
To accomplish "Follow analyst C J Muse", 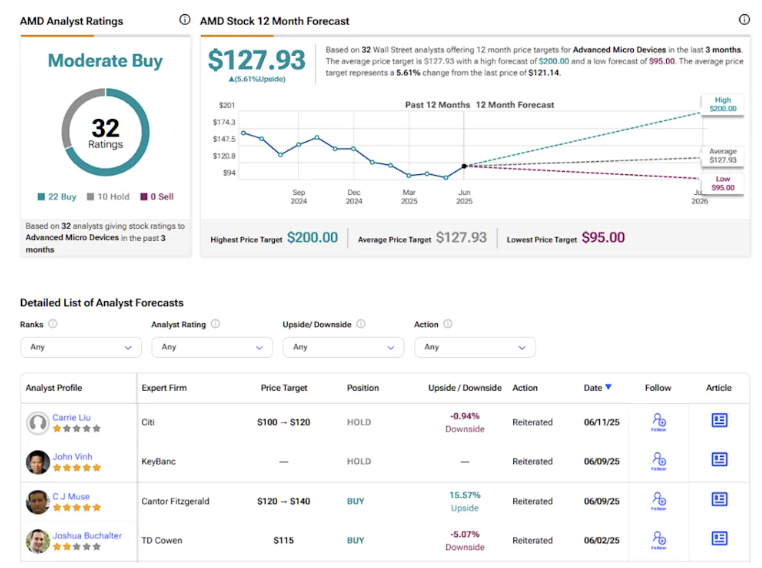I will (x=658, y=501).
